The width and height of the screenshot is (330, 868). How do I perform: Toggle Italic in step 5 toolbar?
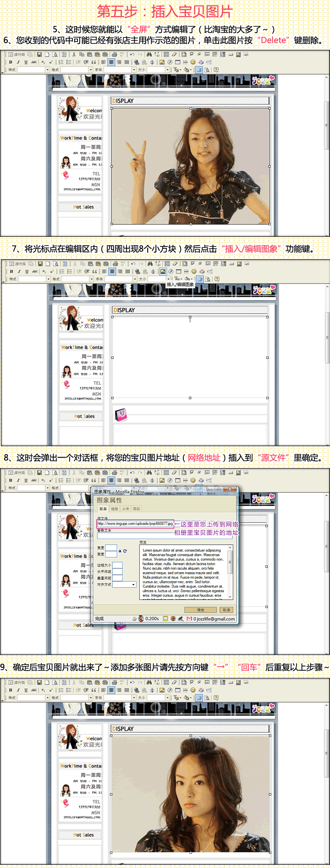(18, 62)
